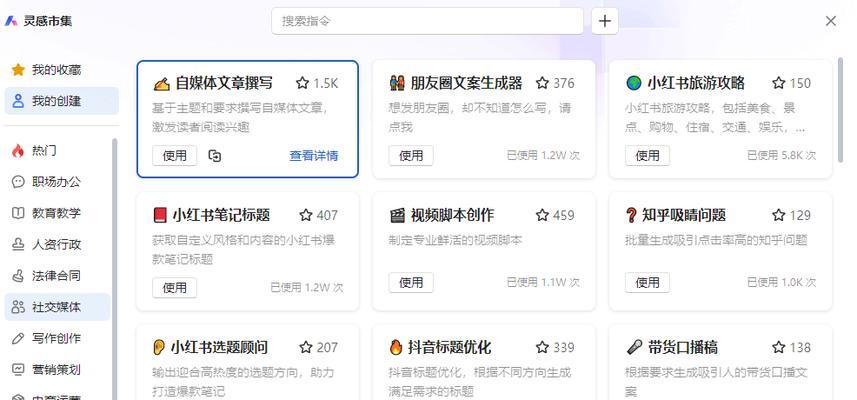Open 查看详情 for 自媒体文章撰写

(x=314, y=156)
